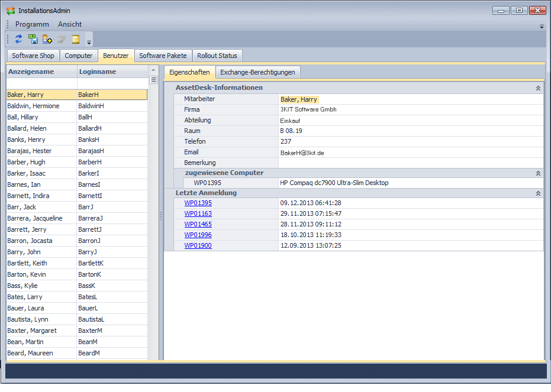Open the Programm menu

32,24
